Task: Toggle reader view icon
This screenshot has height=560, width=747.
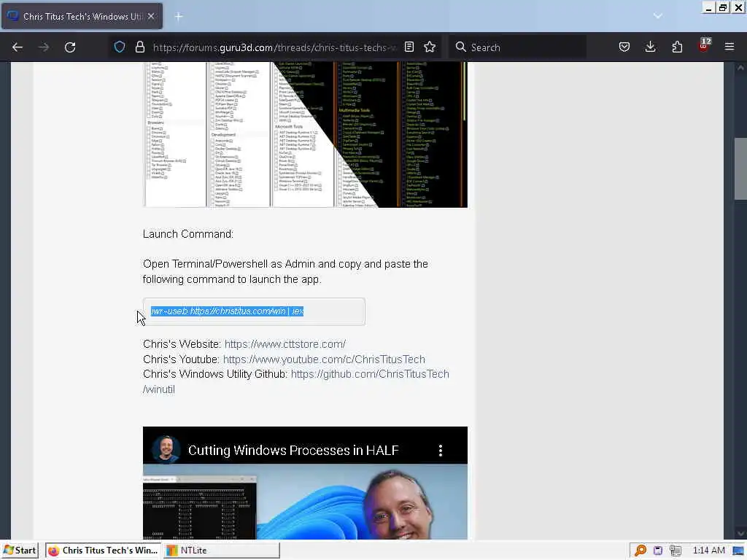Action: pyautogui.click(x=409, y=47)
